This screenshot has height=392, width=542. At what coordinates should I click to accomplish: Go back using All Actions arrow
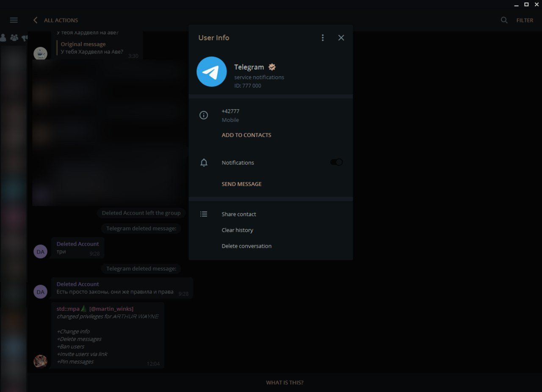(35, 20)
